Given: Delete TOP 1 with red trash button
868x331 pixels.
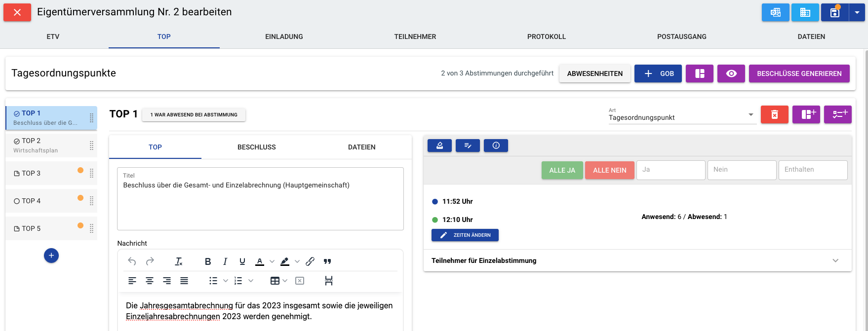Looking at the screenshot, I should (x=775, y=114).
